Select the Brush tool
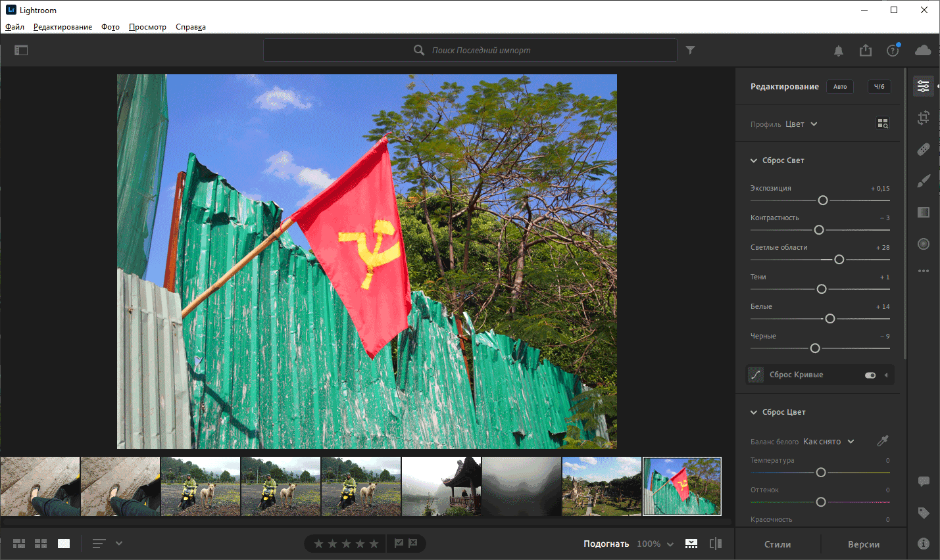The height and width of the screenshot is (560, 940). (x=924, y=181)
